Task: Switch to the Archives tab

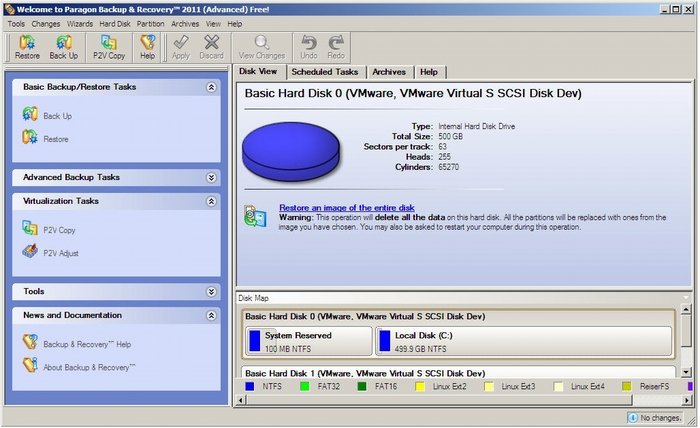Action: coord(389,72)
